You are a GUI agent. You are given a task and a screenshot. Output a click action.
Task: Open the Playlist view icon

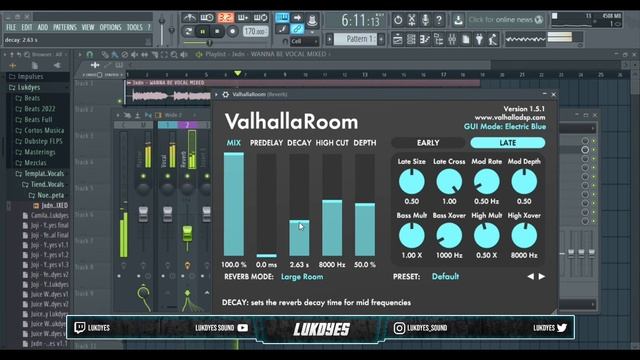click(x=398, y=40)
